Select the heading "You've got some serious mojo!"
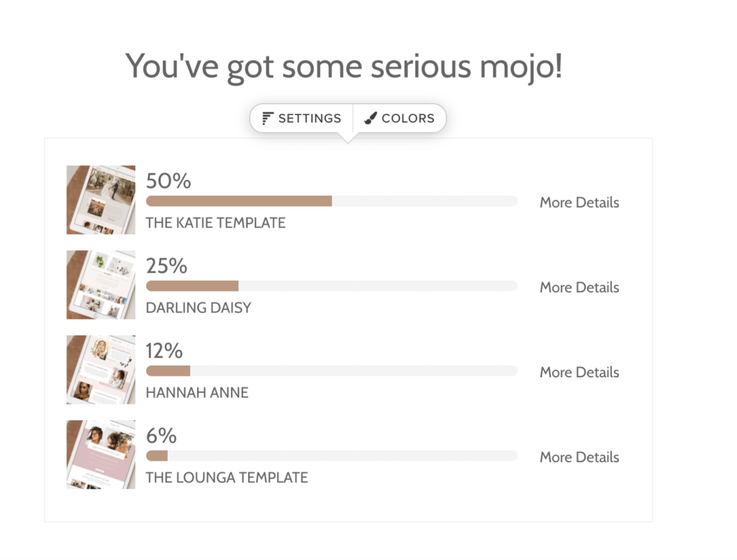 343,67
